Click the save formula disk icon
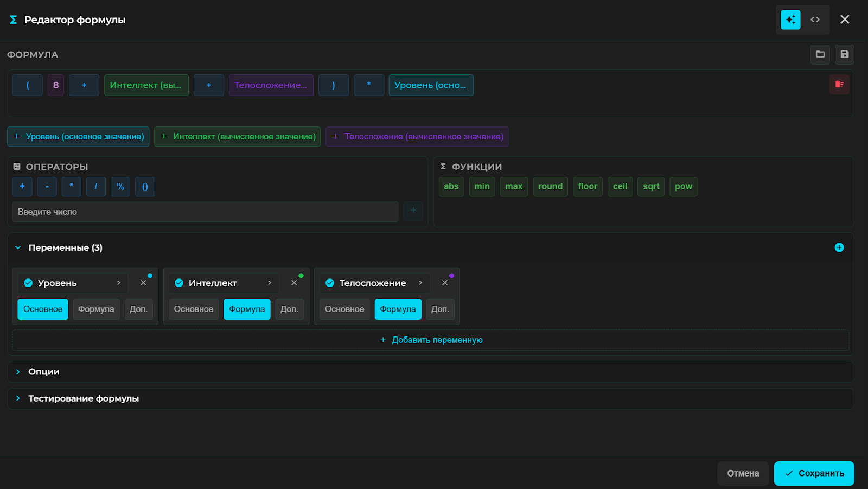Image resolution: width=868 pixels, height=489 pixels. pos(844,54)
